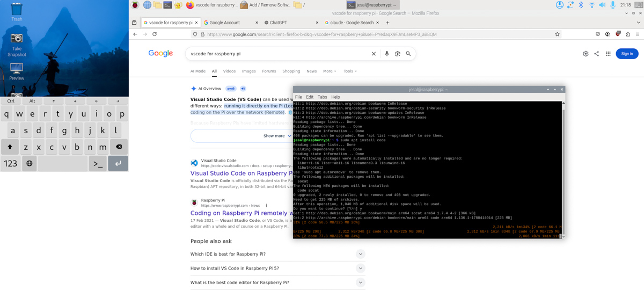Focus the Firefox URL address bar
Image resolution: width=644 pixels, height=290 pixels.
[x=376, y=34]
